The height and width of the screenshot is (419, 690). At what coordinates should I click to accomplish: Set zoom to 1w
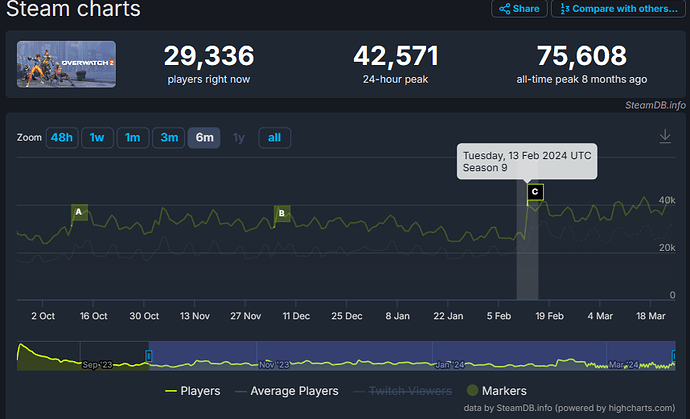97,138
